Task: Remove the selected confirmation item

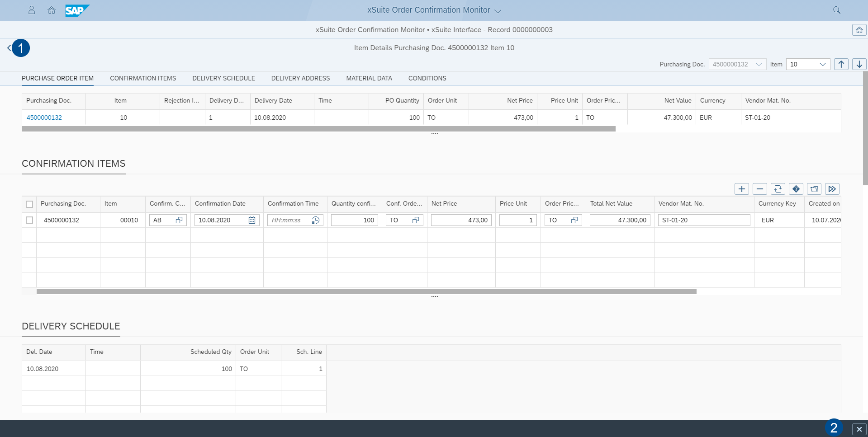Action: (759, 189)
